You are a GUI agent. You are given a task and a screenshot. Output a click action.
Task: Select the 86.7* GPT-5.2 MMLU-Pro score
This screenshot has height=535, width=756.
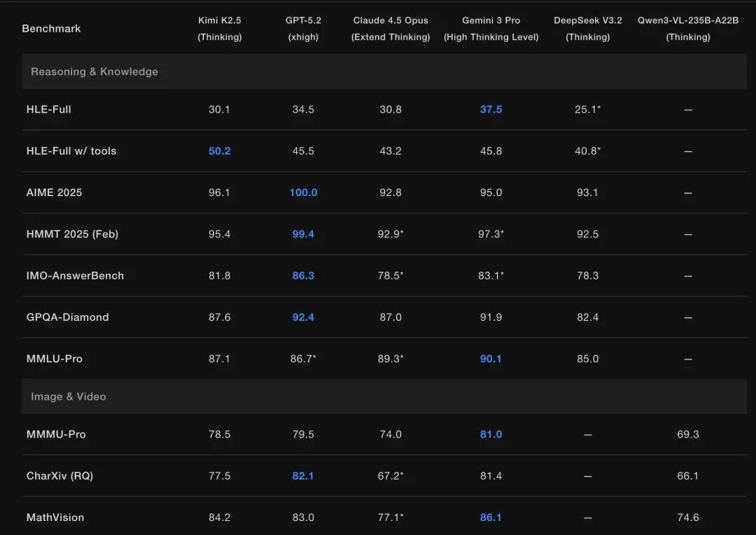[x=303, y=359]
